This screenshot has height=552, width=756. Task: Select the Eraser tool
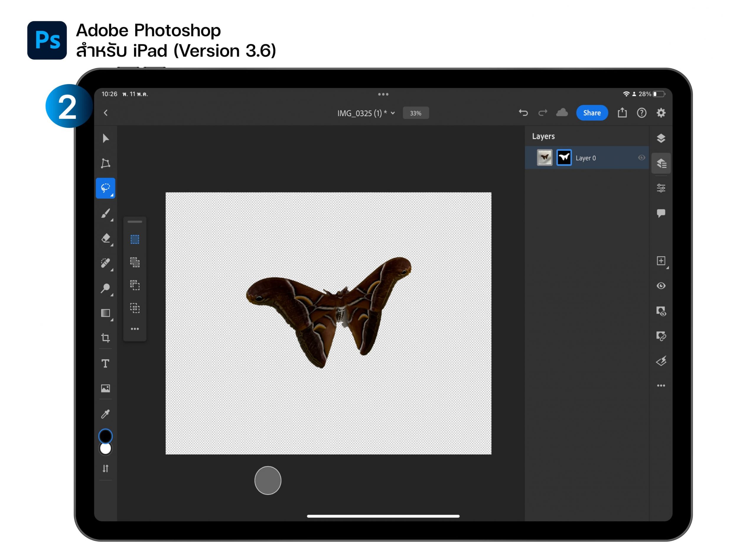tap(106, 238)
